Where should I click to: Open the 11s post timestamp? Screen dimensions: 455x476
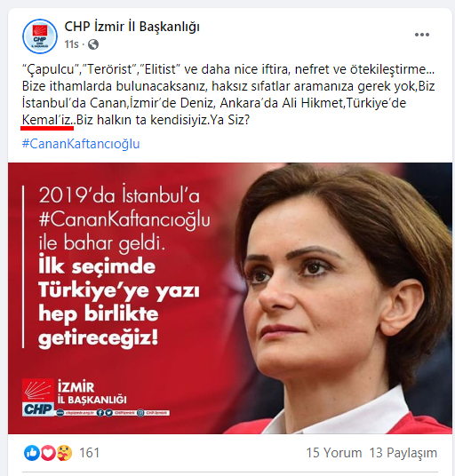(71, 44)
